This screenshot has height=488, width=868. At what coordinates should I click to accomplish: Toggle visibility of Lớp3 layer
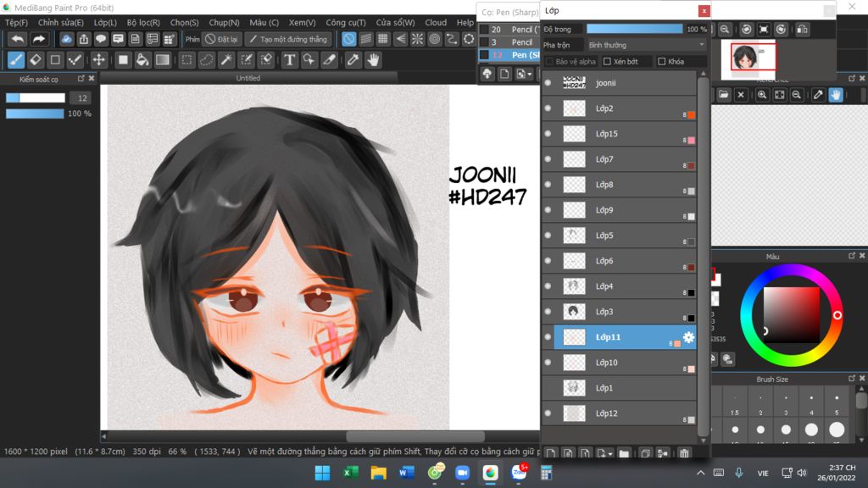coord(548,312)
